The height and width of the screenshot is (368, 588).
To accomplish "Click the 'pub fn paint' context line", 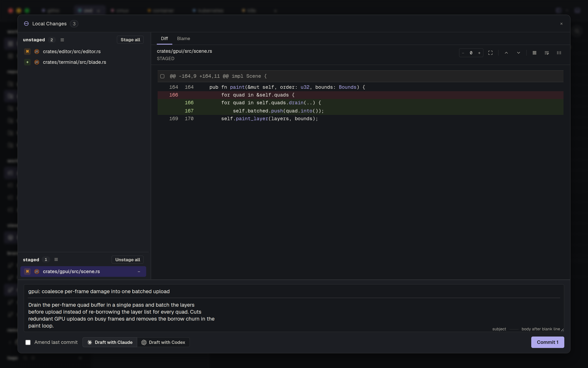I will coord(360,87).
